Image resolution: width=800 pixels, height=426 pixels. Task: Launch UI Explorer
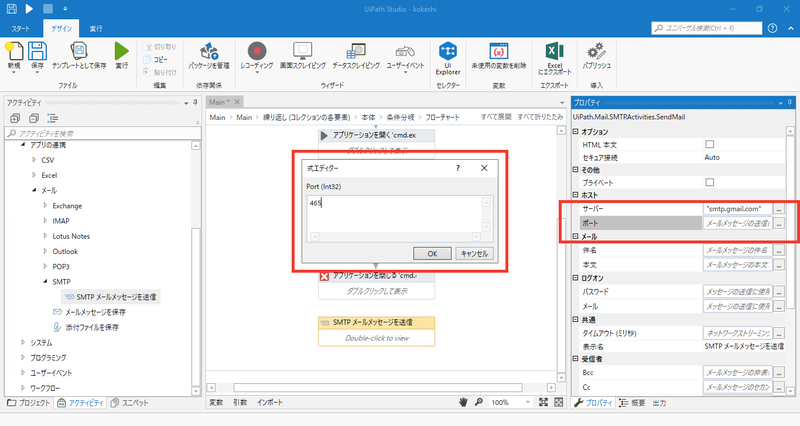pos(447,58)
